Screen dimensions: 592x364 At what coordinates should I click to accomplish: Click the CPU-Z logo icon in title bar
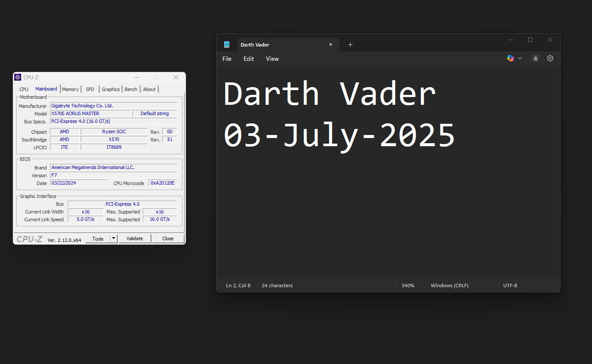18,77
